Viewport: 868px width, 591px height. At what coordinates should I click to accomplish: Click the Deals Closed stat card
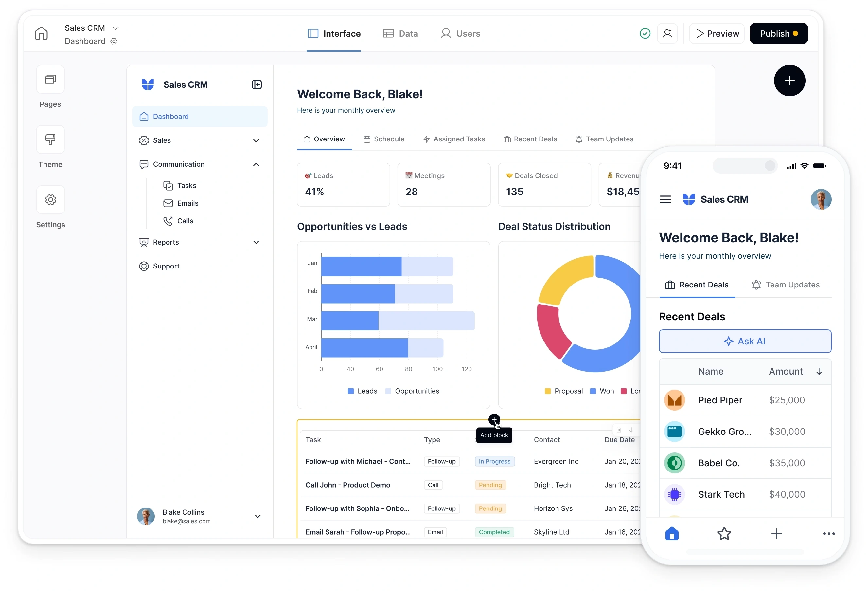pos(544,185)
